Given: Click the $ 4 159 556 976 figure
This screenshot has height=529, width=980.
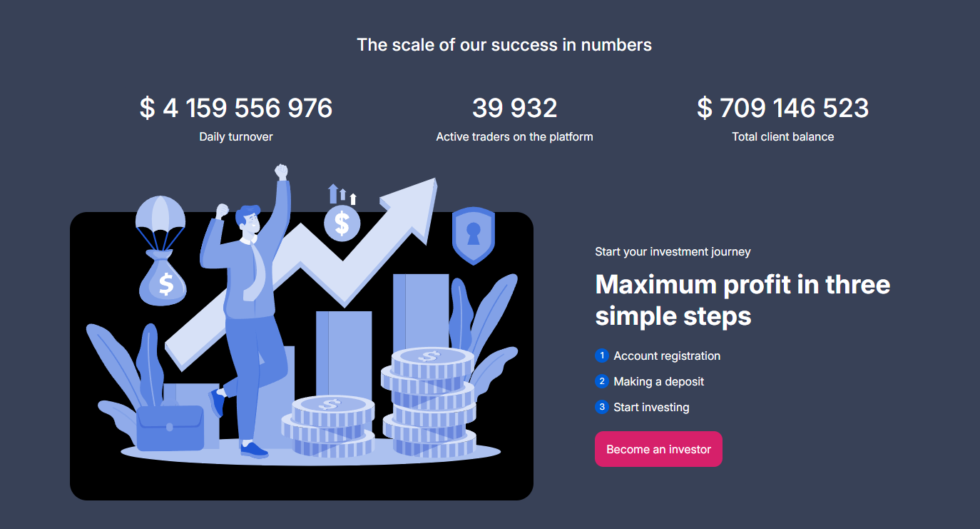Looking at the screenshot, I should coord(236,108).
